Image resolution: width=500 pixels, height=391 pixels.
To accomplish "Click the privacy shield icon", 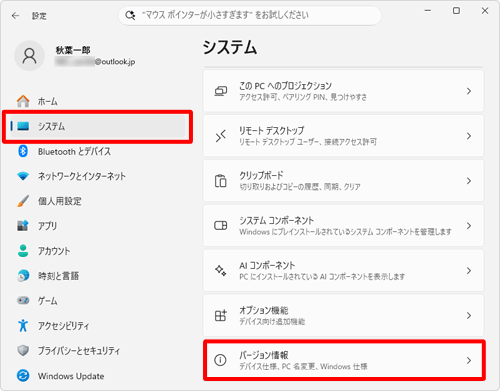I will pos(23,350).
